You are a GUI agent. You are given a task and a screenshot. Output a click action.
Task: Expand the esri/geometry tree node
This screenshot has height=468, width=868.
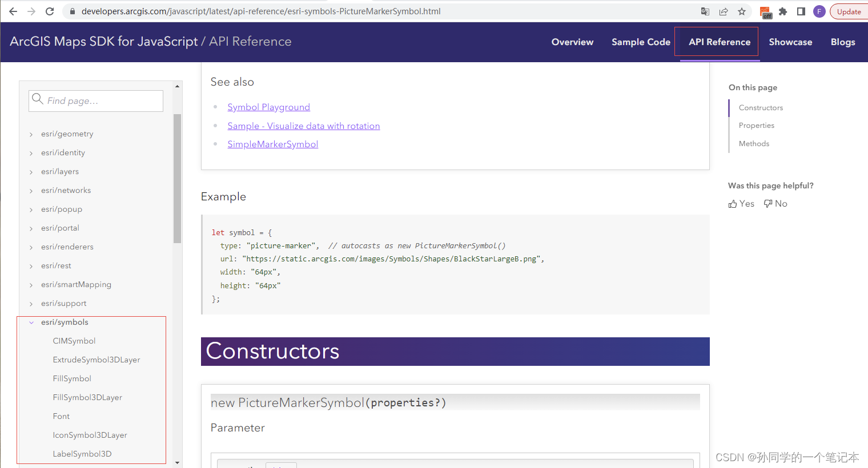[31, 135]
